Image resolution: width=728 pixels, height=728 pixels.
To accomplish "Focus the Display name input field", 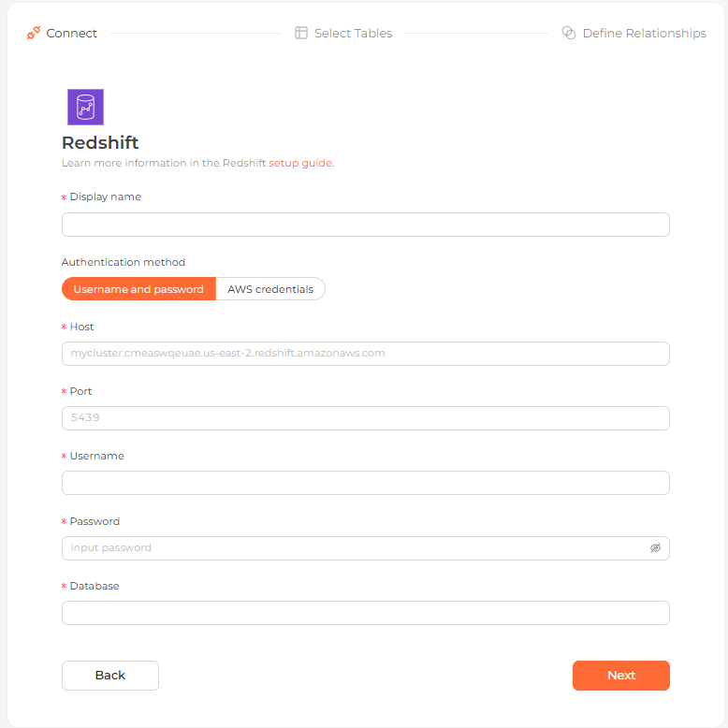I will [365, 225].
